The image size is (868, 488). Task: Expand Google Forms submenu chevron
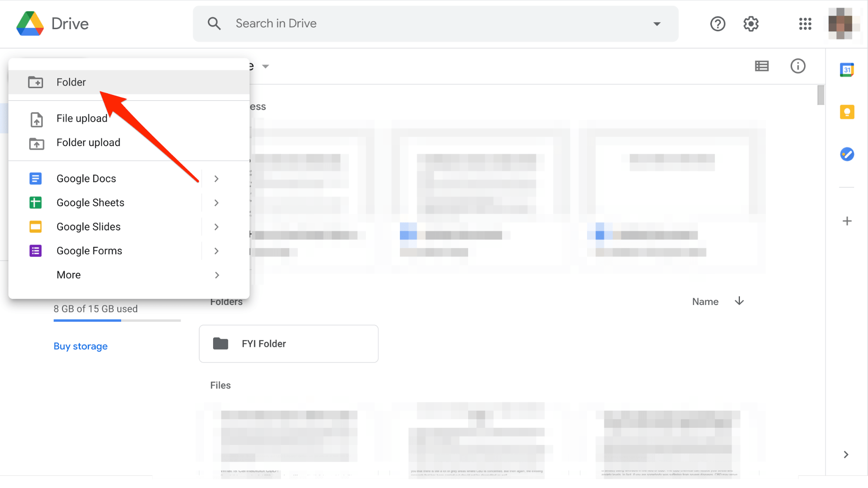tap(216, 251)
